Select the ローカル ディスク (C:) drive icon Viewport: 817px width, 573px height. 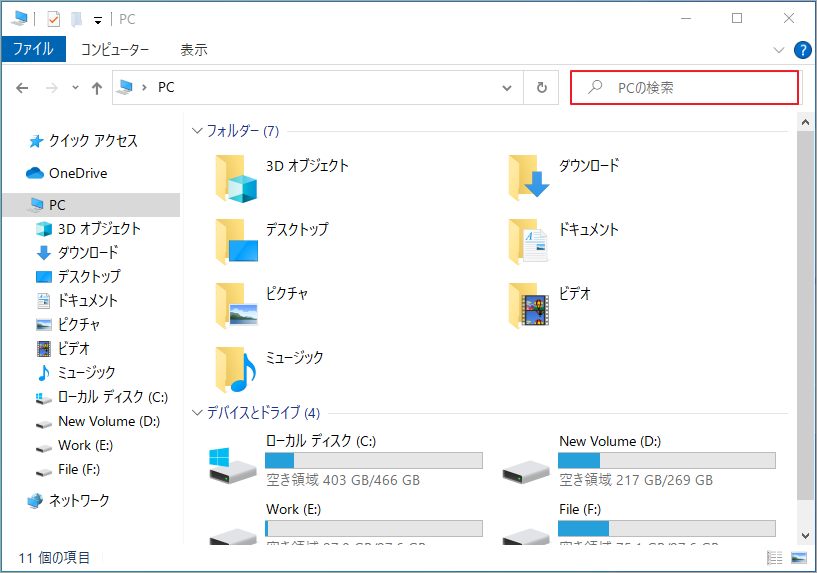tap(232, 465)
